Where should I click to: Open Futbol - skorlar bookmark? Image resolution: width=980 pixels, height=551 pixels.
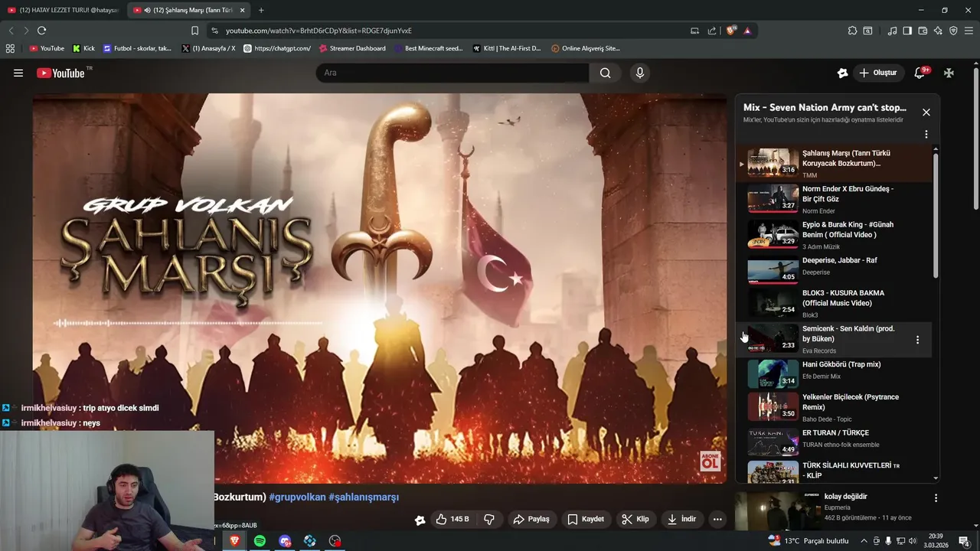point(137,48)
